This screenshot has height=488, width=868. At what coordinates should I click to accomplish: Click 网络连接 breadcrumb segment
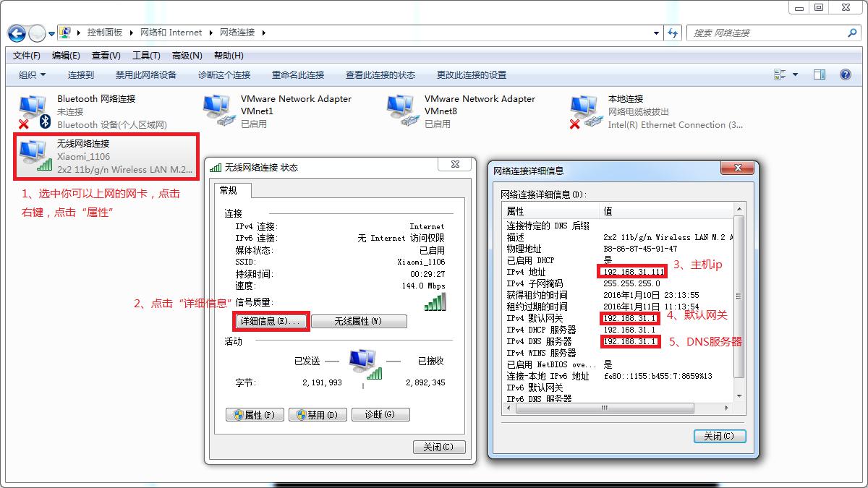[237, 33]
